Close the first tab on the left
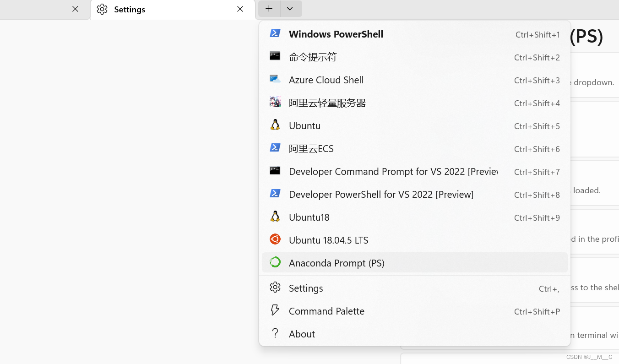 [x=75, y=9]
